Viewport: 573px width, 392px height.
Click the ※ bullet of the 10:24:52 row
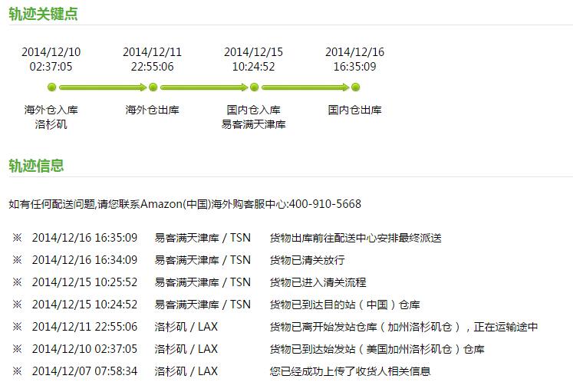(x=17, y=305)
